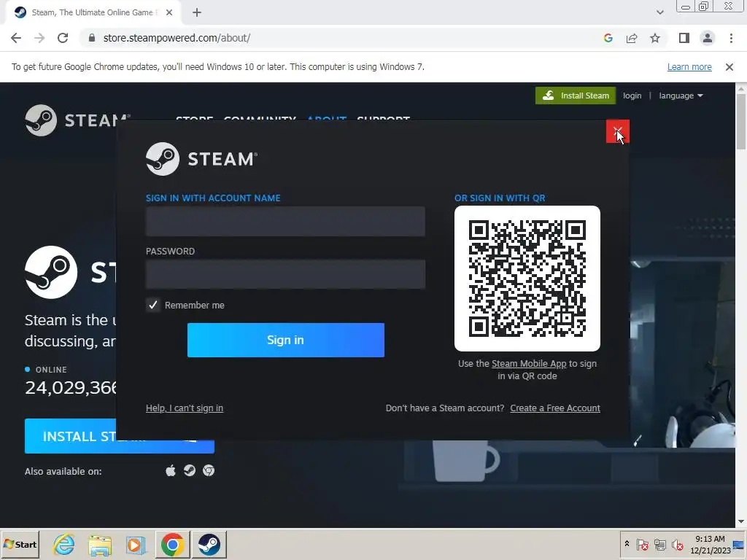Open Windows Media Player from taskbar

point(135,544)
